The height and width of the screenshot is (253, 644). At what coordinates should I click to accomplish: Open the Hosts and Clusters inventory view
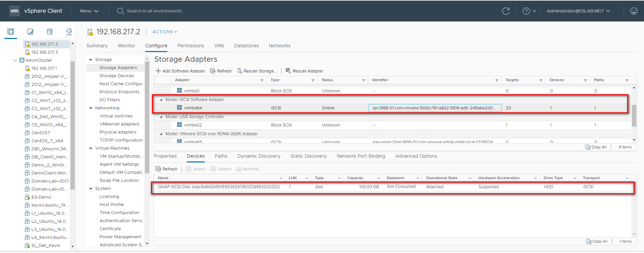11,32
